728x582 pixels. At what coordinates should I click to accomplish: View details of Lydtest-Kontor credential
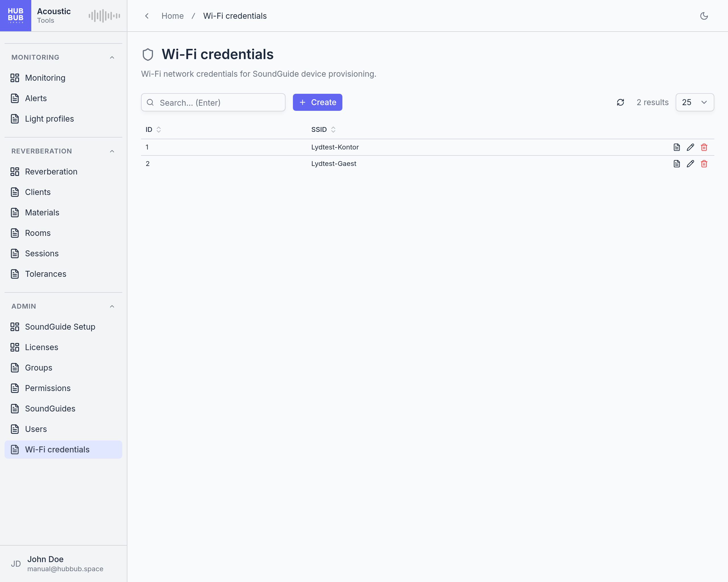tap(677, 147)
